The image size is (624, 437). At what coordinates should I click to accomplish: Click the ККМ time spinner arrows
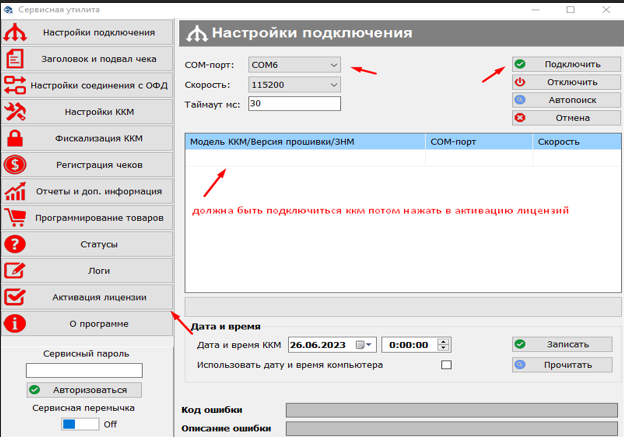click(x=444, y=345)
